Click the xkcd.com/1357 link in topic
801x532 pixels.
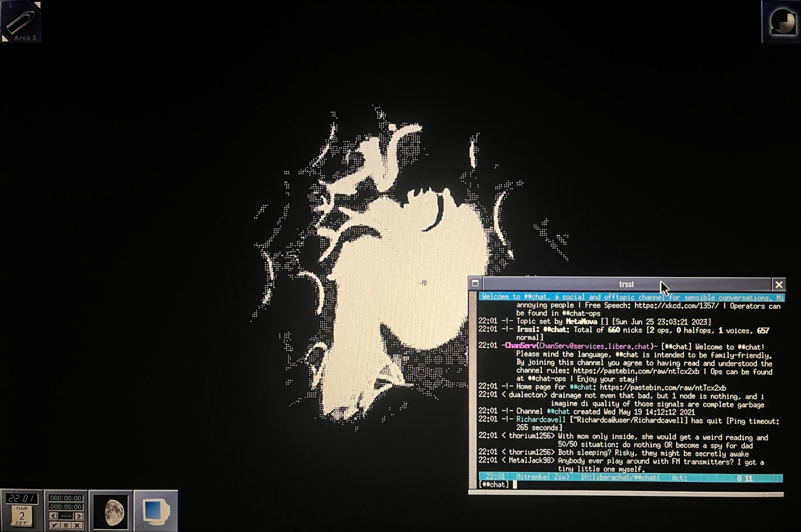click(676, 306)
